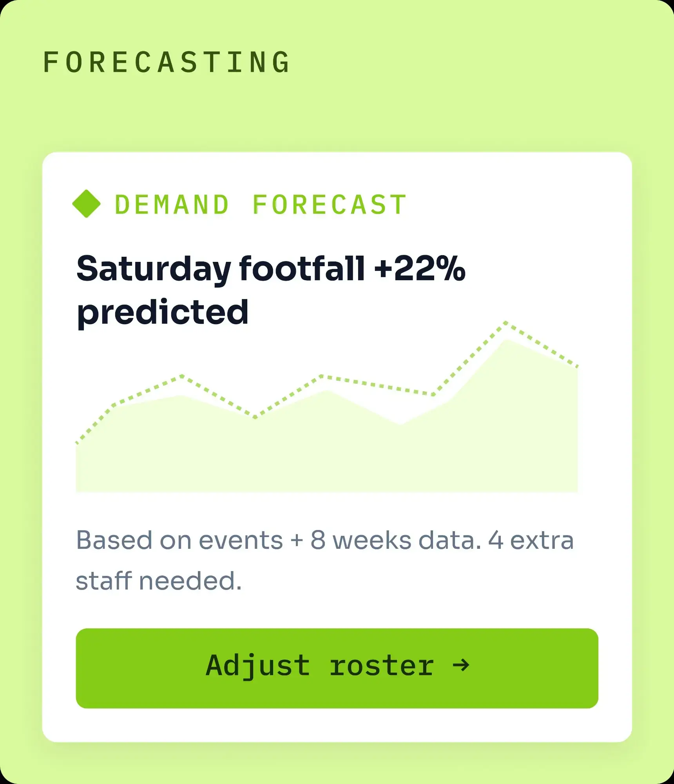Click the first small peak of dotted line
674x784 pixels.
tap(182, 376)
